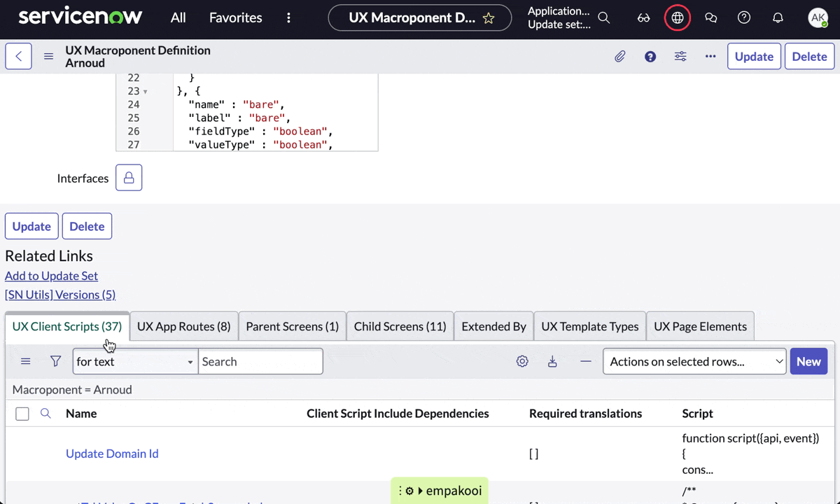
Task: Toggle the star to favorite UX Macroponent Definition
Action: (x=489, y=17)
